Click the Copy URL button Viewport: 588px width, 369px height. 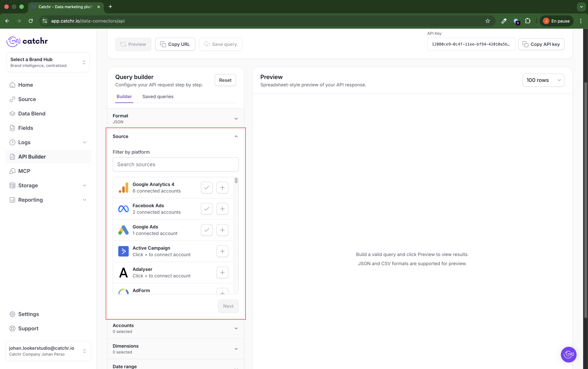pyautogui.click(x=175, y=44)
